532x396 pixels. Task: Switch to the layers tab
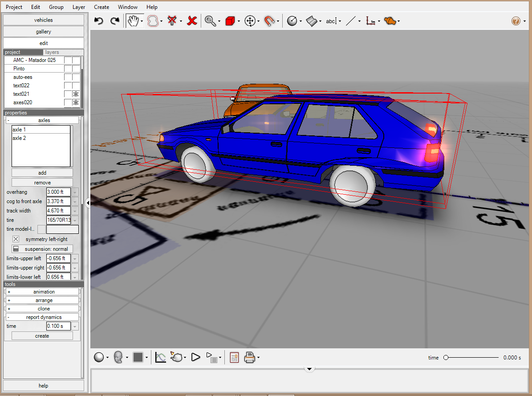[x=52, y=52]
